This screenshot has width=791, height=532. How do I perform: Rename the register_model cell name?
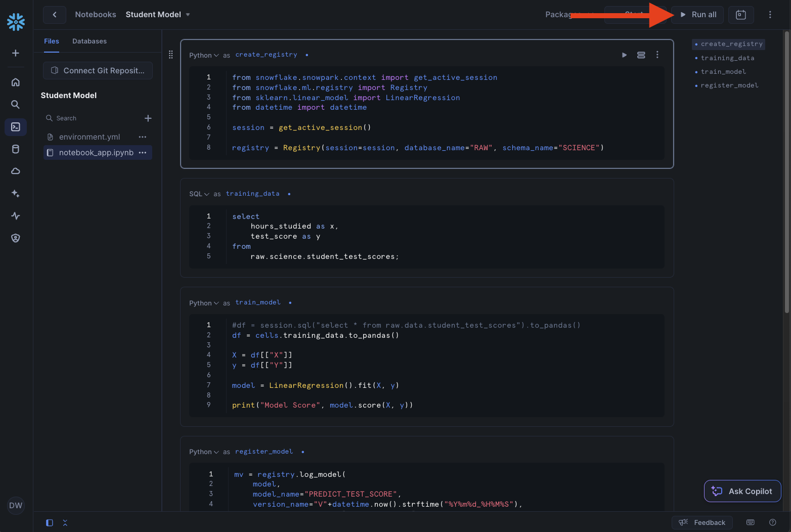point(264,452)
